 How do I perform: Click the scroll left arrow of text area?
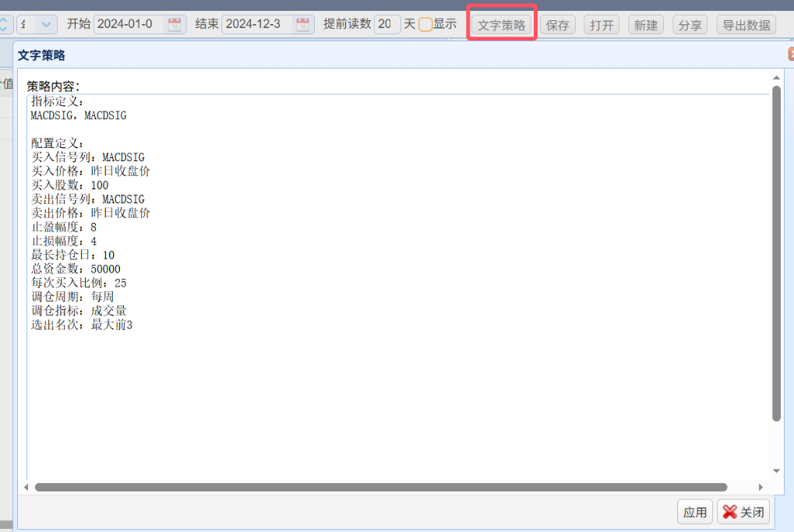point(26,487)
